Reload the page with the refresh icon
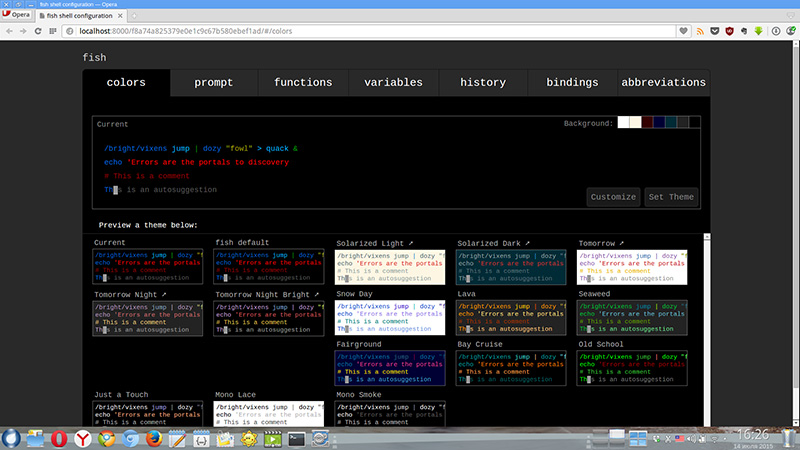 38,31
